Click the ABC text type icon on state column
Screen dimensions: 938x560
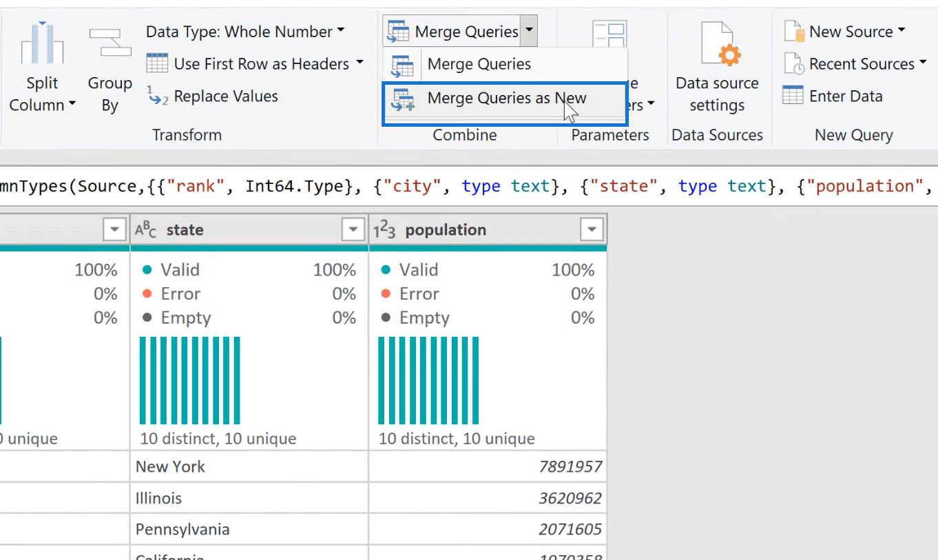146,229
